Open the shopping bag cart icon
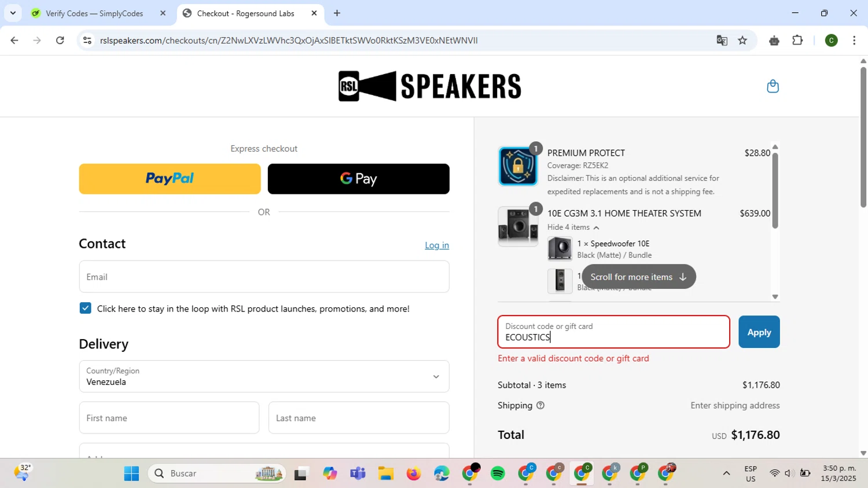The width and height of the screenshot is (868, 488). pos(773,86)
